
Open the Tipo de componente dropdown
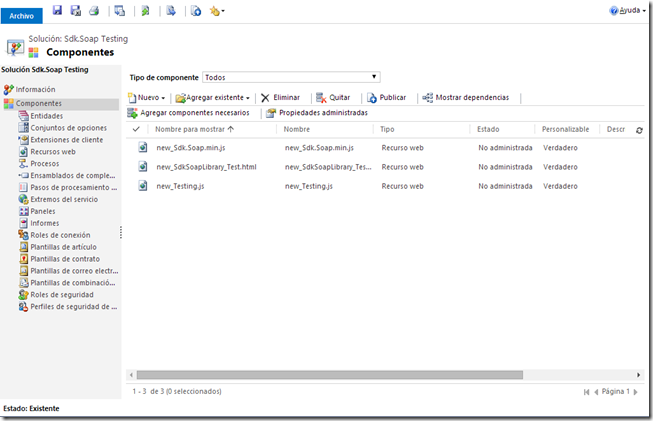(x=290, y=76)
